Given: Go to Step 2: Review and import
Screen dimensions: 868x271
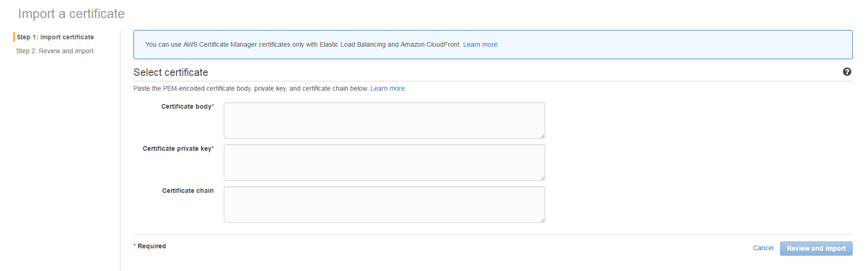Looking at the screenshot, I should (x=55, y=51).
